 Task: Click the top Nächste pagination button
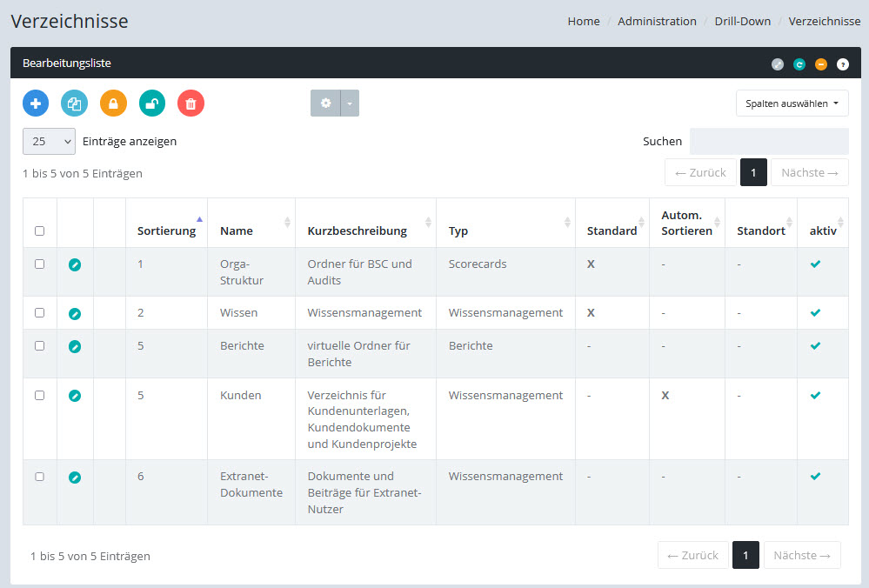point(809,172)
